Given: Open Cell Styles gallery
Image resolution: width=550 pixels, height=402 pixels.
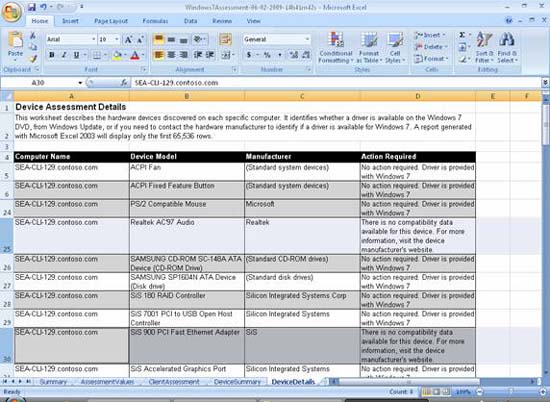Looking at the screenshot, I should (395, 47).
